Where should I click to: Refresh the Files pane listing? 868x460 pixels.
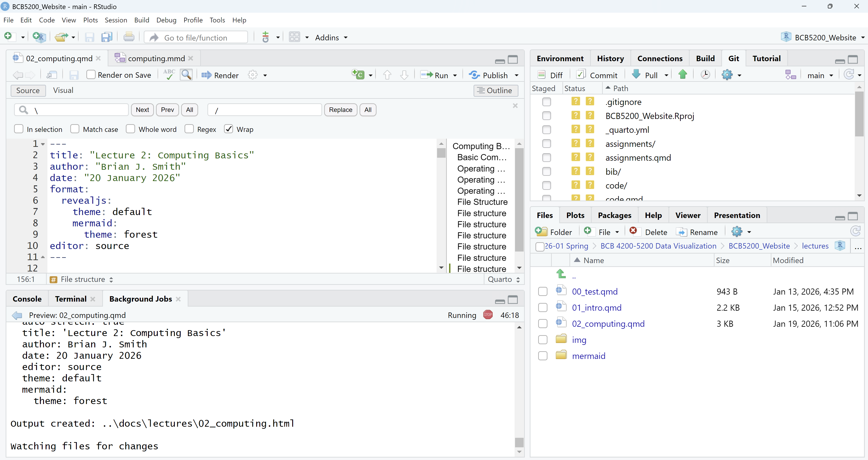[x=856, y=231]
